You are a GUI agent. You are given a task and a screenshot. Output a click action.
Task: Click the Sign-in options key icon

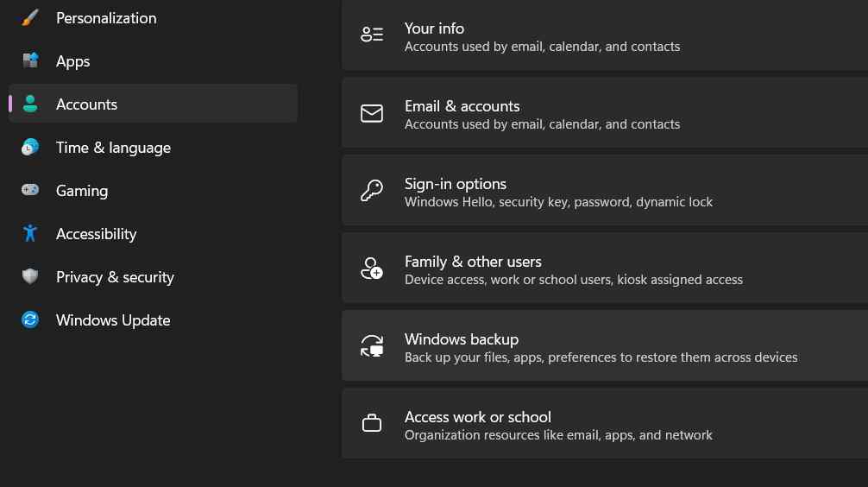pos(372,191)
